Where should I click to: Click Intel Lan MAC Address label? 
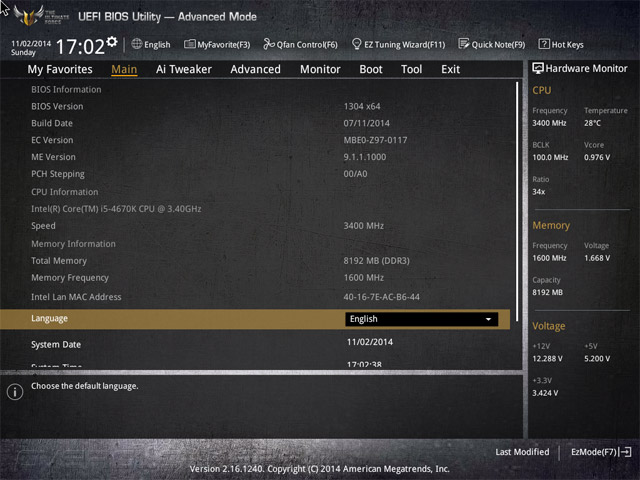tap(76, 297)
